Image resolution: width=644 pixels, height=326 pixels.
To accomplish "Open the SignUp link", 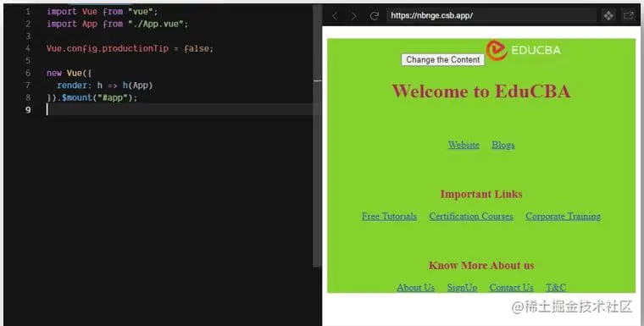I will tap(462, 287).
